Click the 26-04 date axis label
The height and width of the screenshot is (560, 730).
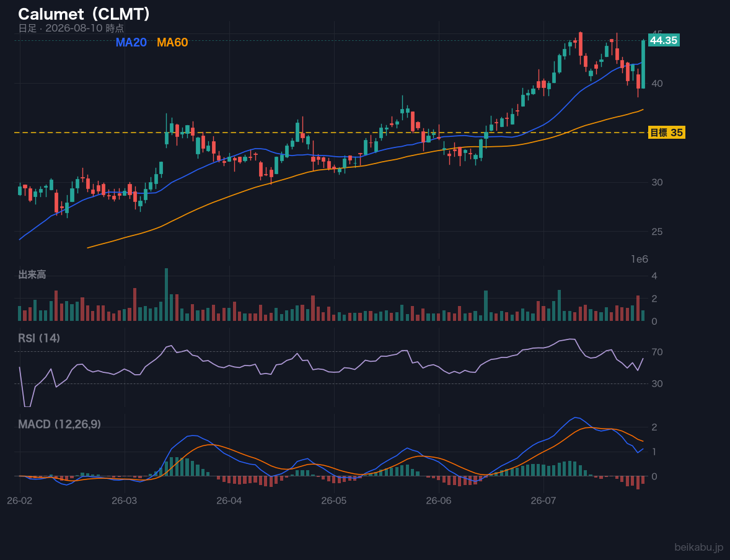pyautogui.click(x=229, y=501)
